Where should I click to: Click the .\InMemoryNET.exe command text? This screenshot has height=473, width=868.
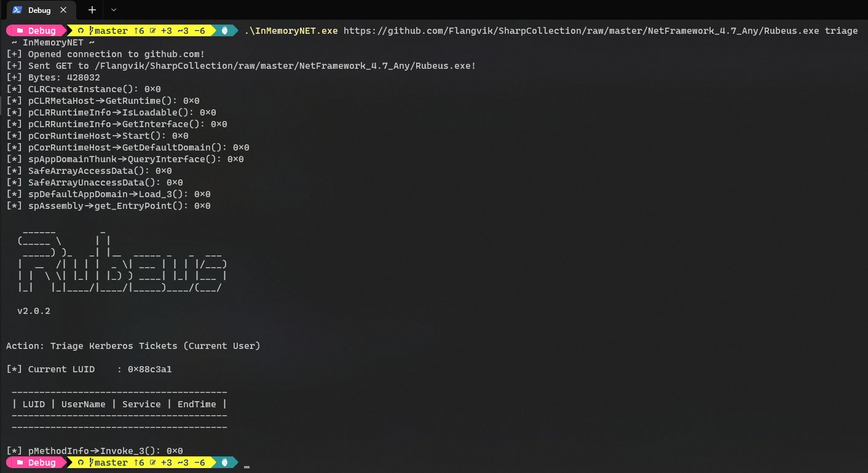[x=291, y=31]
